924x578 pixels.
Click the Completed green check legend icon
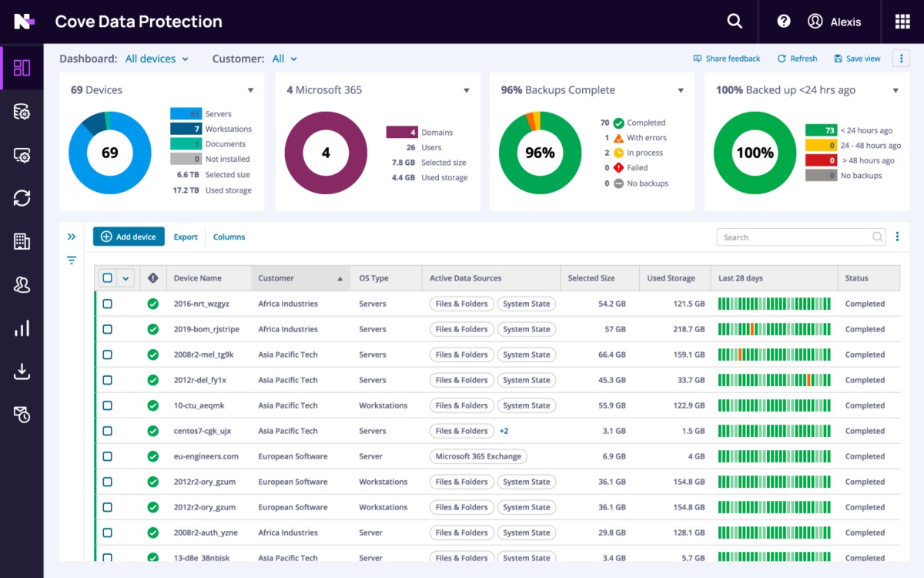pyautogui.click(x=618, y=123)
